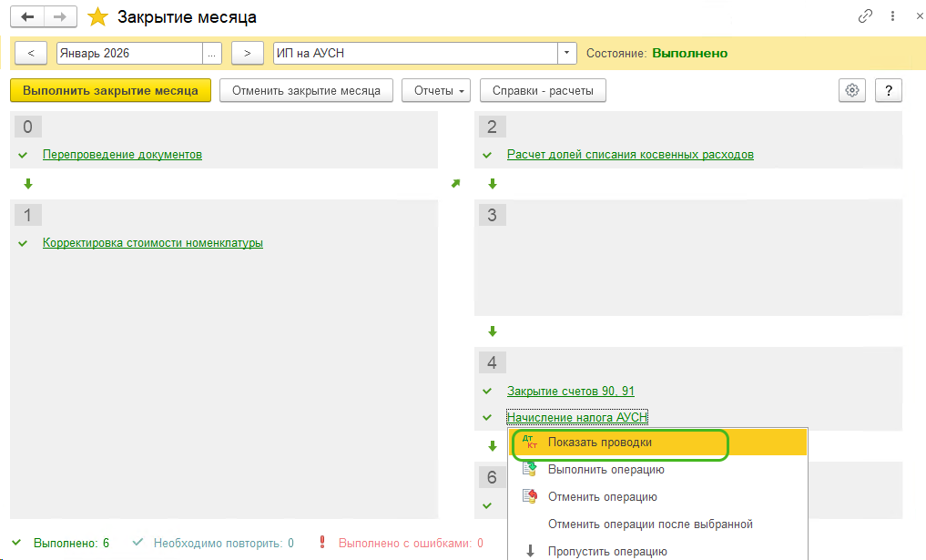This screenshot has height=560, width=926.
Task: Add page to favorites with star icon
Action: (x=97, y=17)
